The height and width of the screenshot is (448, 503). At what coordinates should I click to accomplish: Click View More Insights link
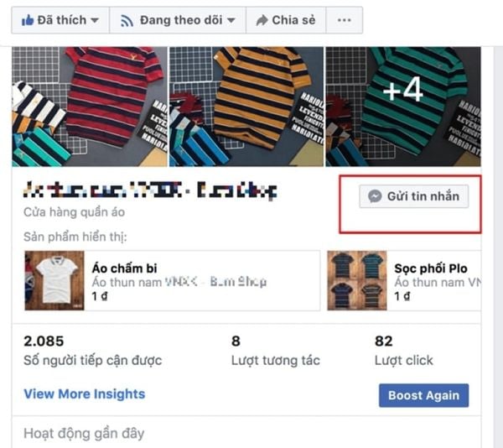click(x=85, y=393)
